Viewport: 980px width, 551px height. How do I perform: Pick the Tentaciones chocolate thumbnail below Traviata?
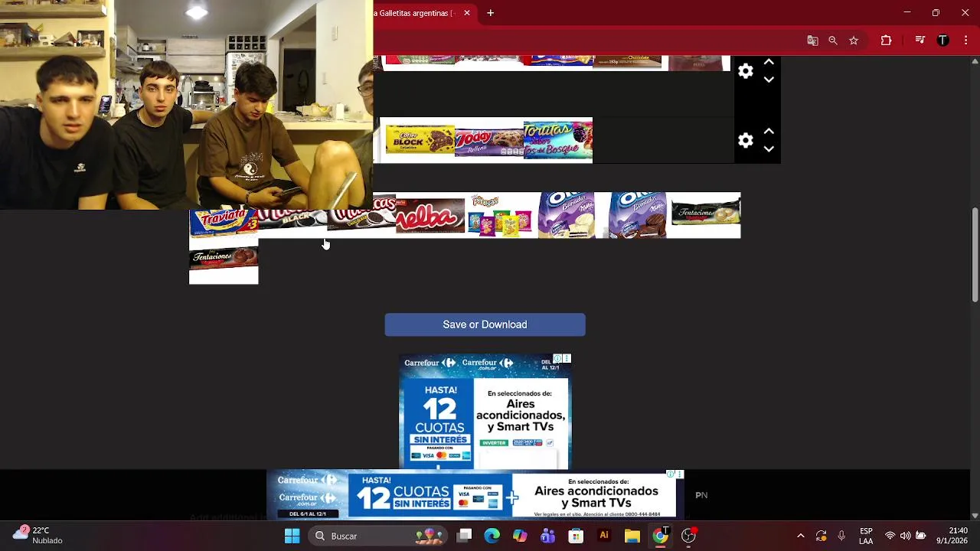point(224,262)
